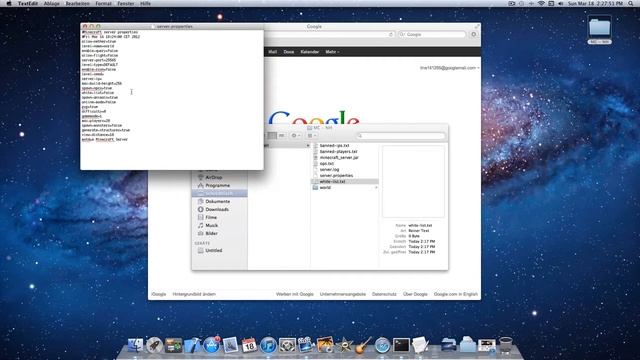Launch GarageBand guitar icon
Image resolution: width=640 pixels, height=360 pixels.
pos(363,345)
